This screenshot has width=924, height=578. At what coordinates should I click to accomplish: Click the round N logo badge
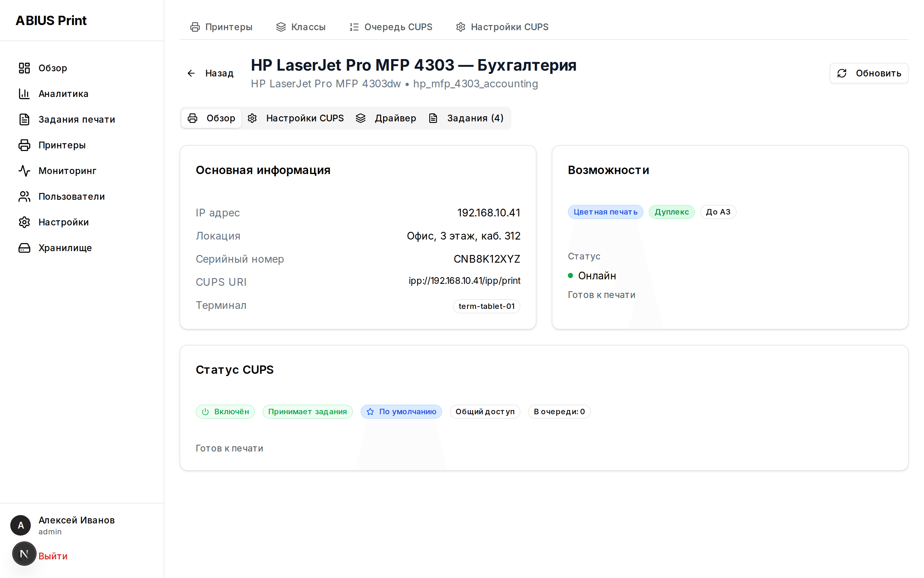click(24, 554)
